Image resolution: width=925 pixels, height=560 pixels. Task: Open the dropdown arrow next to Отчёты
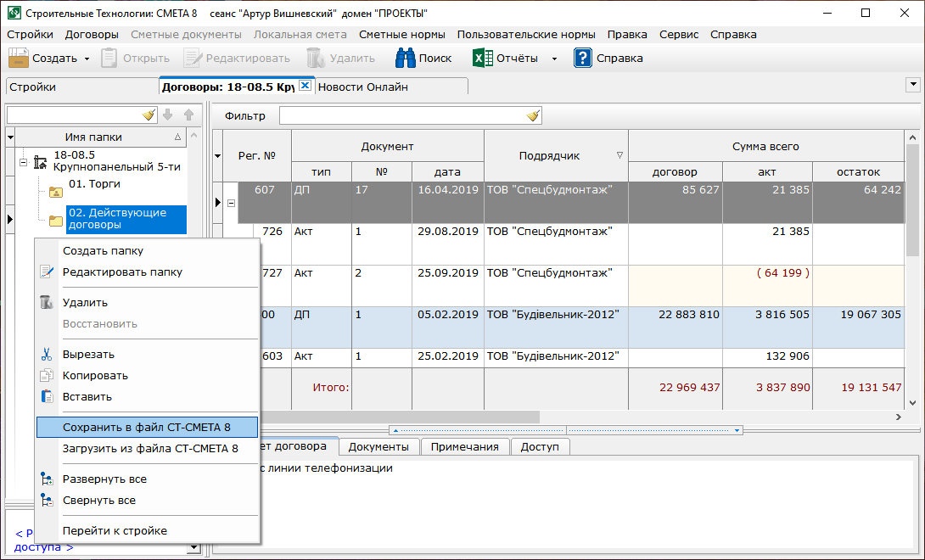tap(554, 59)
